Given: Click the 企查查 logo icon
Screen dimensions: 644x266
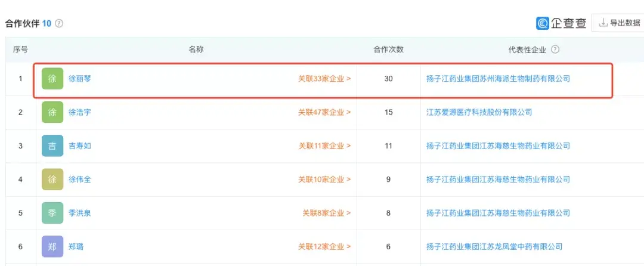Looking at the screenshot, I should click(543, 23).
